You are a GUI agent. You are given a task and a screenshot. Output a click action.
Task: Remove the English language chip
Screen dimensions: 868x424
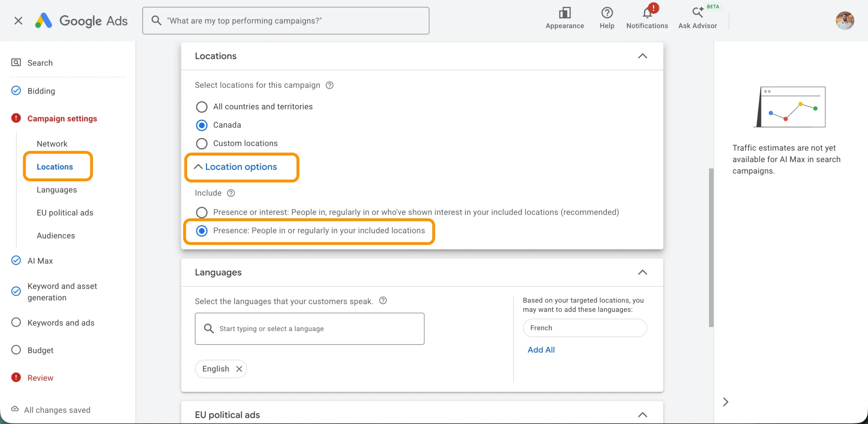[239, 369]
